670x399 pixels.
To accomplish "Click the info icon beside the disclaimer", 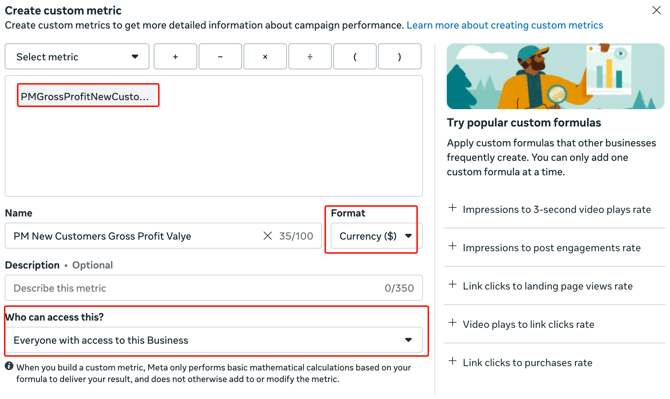I will coord(9,366).
